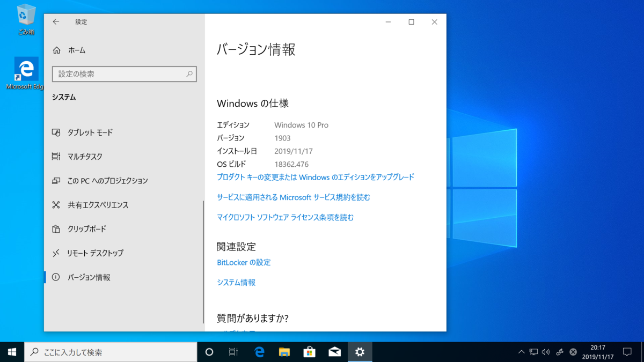
Task: Open Microsoft Store from the taskbar
Action: 310,352
